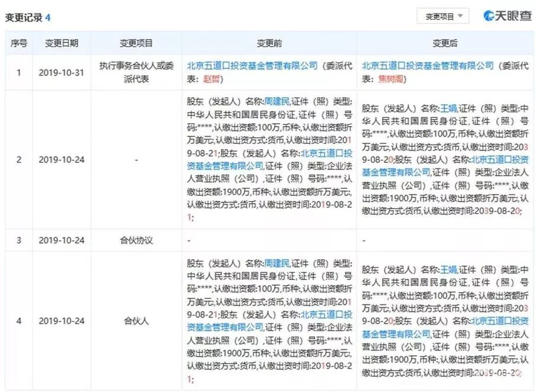Click the 变更后 column header
536x392 pixels.
point(445,43)
